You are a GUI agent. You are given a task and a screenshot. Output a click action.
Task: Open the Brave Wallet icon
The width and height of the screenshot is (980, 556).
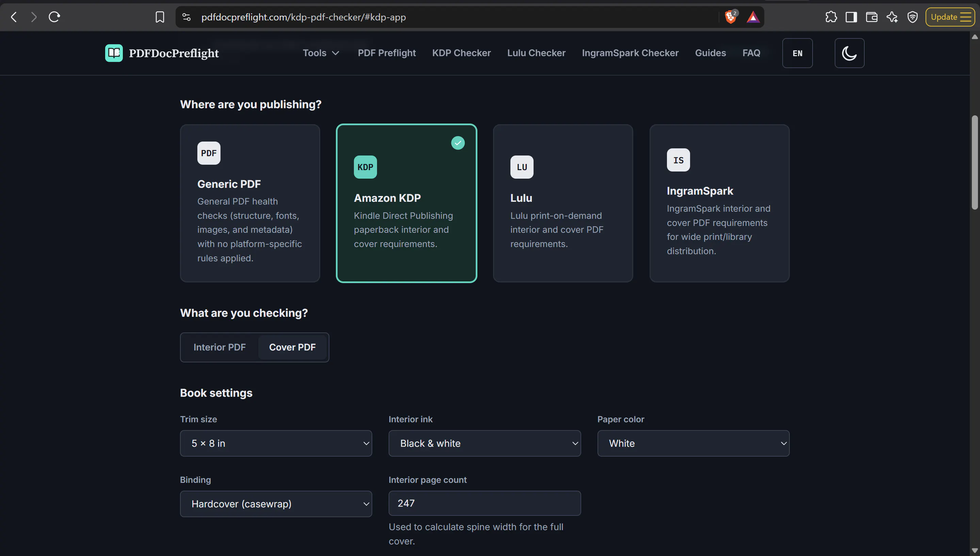pos(871,17)
